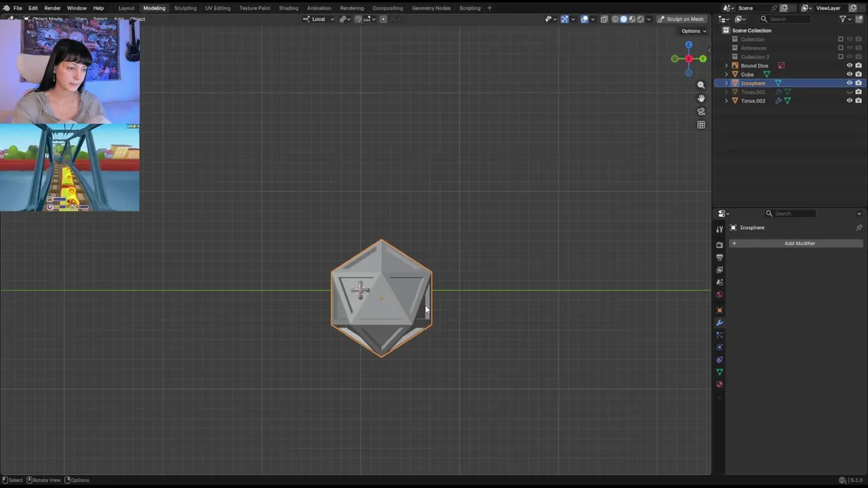Toggle show gizmos

pyautogui.click(x=564, y=19)
